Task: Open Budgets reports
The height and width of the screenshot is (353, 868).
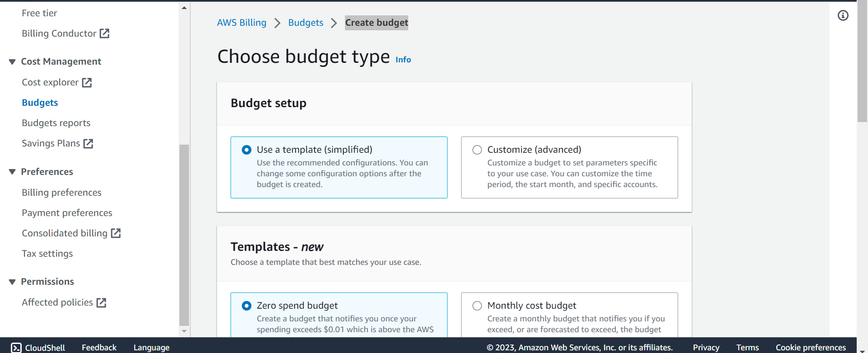Action: [x=56, y=123]
